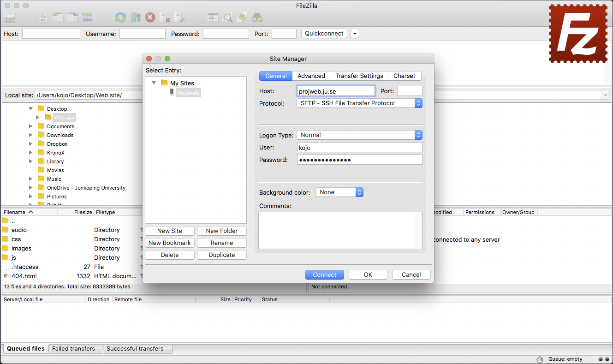Screen dimensions: 613x364
Task: Click the 404.html file icon
Action: point(6,276)
